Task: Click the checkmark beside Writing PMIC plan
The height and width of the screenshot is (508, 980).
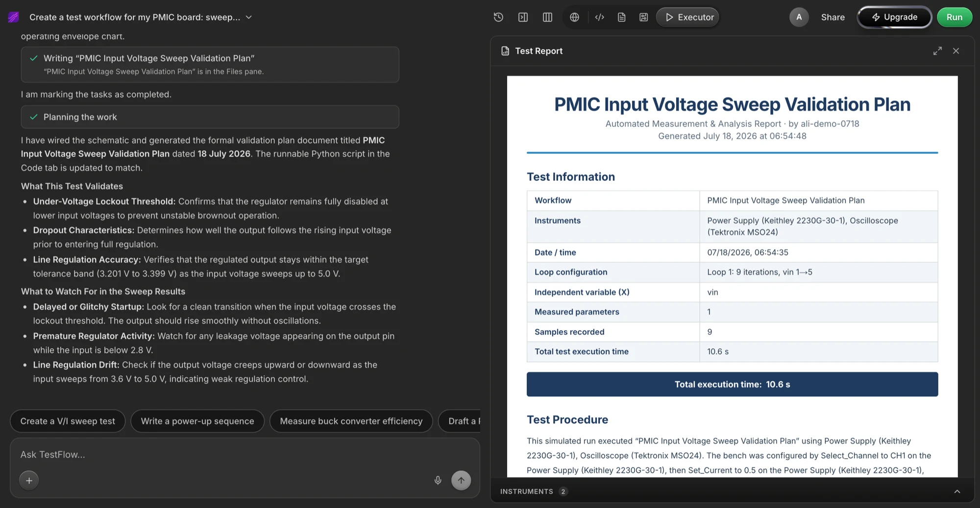Action: [34, 58]
